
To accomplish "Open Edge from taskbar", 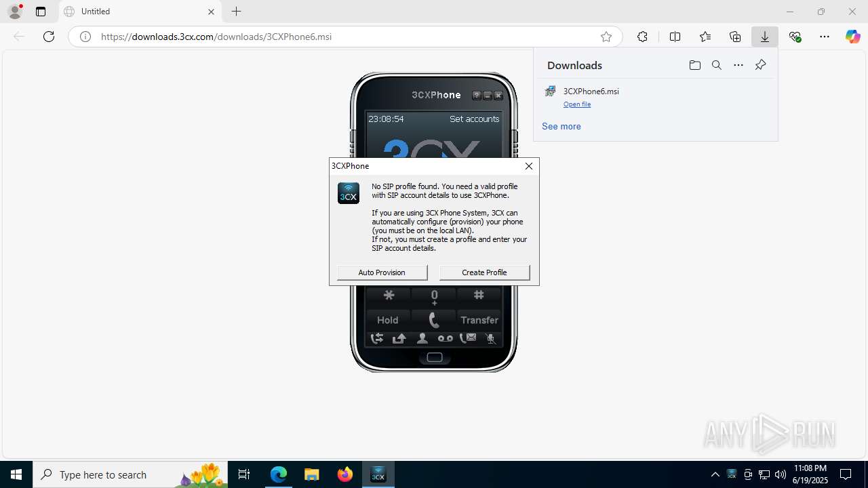I will pyautogui.click(x=279, y=474).
